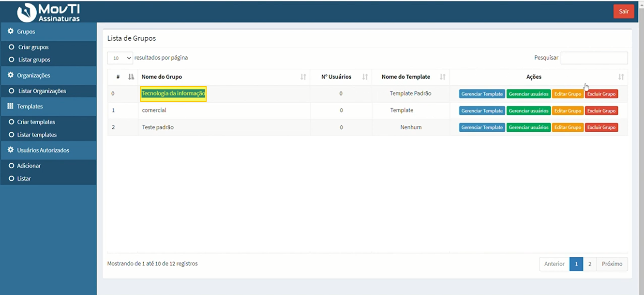This screenshot has height=295, width=644.
Task: Click the Tecnologia da informação group name
Action: 173,93
